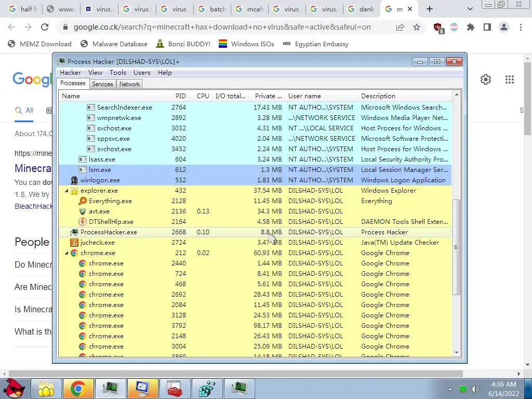Click the explorer.exe folder icon
The height and width of the screenshot is (399, 532).
(74, 191)
